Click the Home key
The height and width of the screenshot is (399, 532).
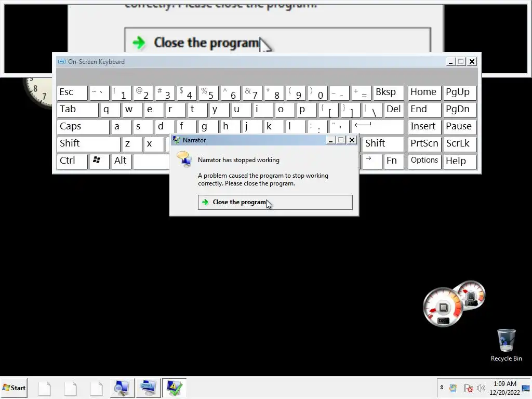click(x=424, y=92)
